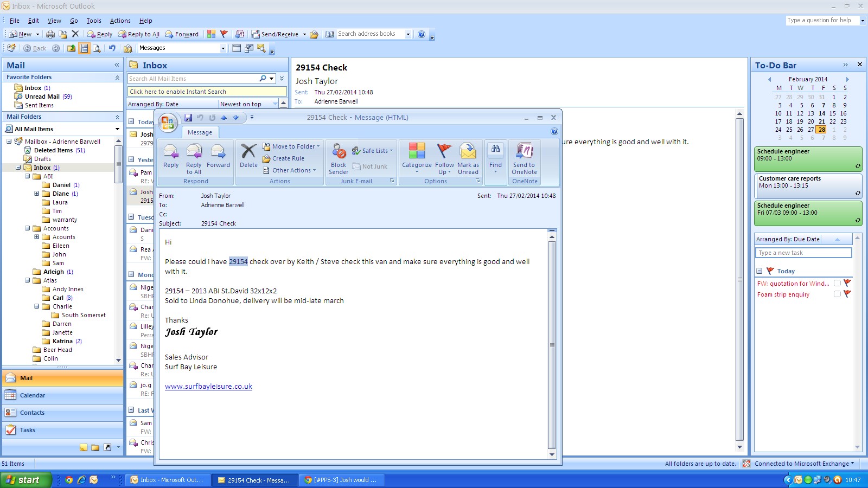Collapse the Favorite Folders section

(117, 78)
